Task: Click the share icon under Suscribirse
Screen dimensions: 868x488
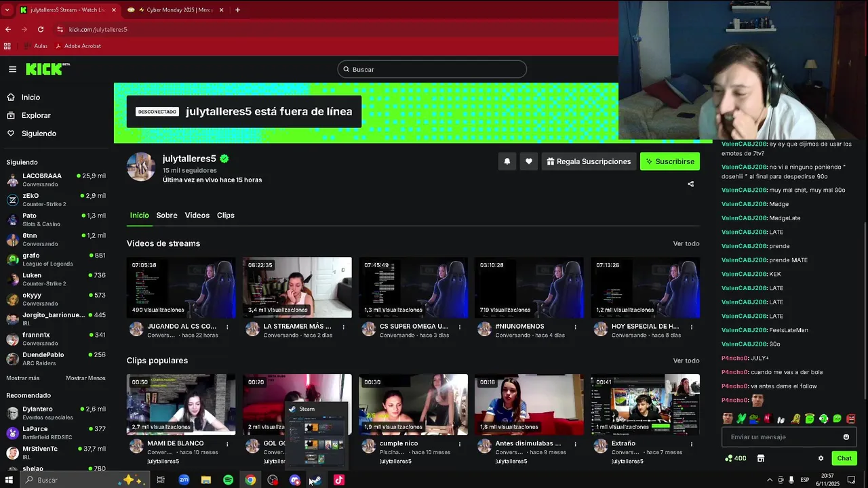Action: tap(691, 184)
